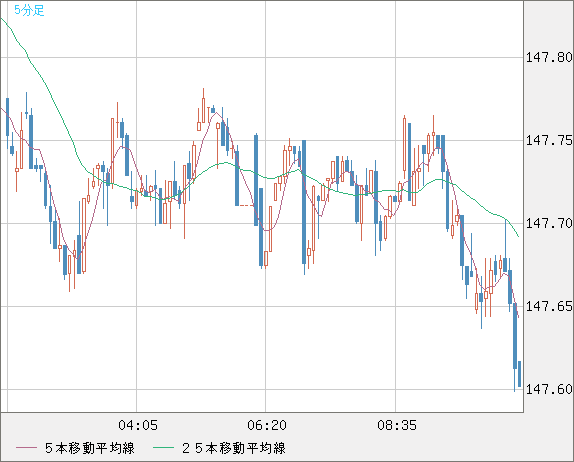Screen dimensions: 574x462
Task: Click the 147.70 price axis label
Action: [549, 223]
